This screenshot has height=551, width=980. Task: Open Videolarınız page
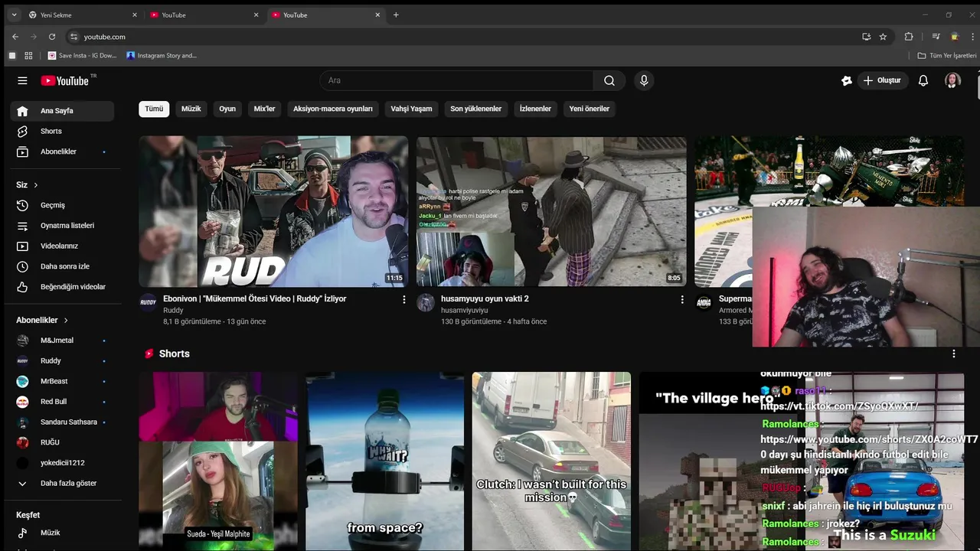pyautogui.click(x=62, y=246)
